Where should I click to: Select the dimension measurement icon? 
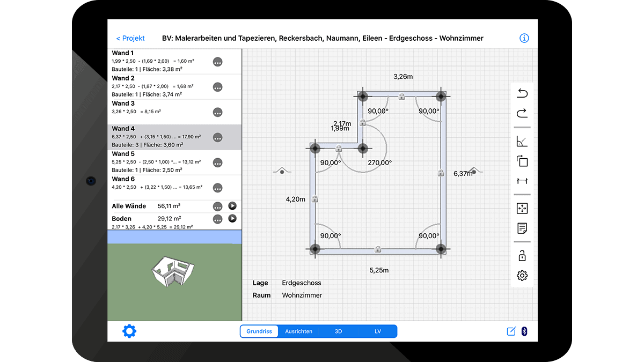tap(522, 181)
